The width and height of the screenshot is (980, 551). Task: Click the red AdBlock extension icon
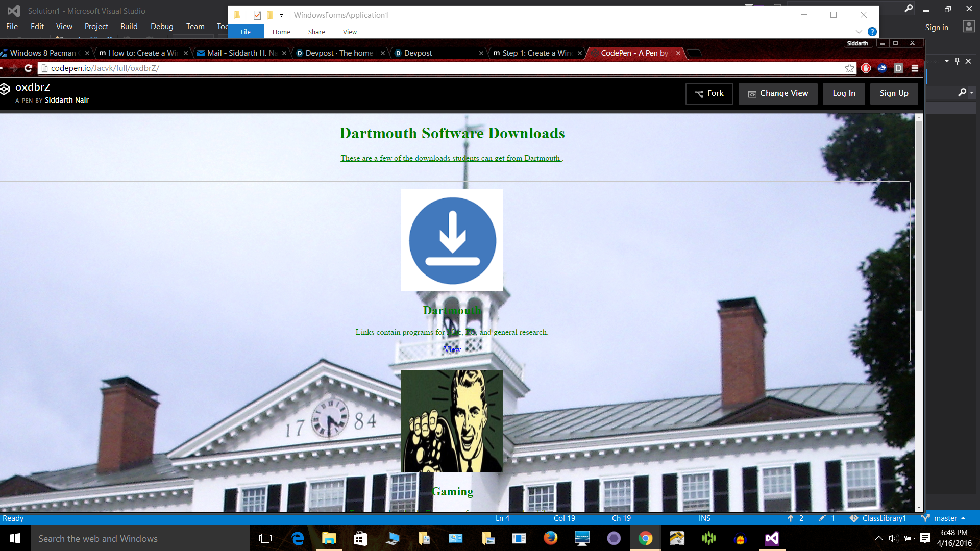[866, 68]
